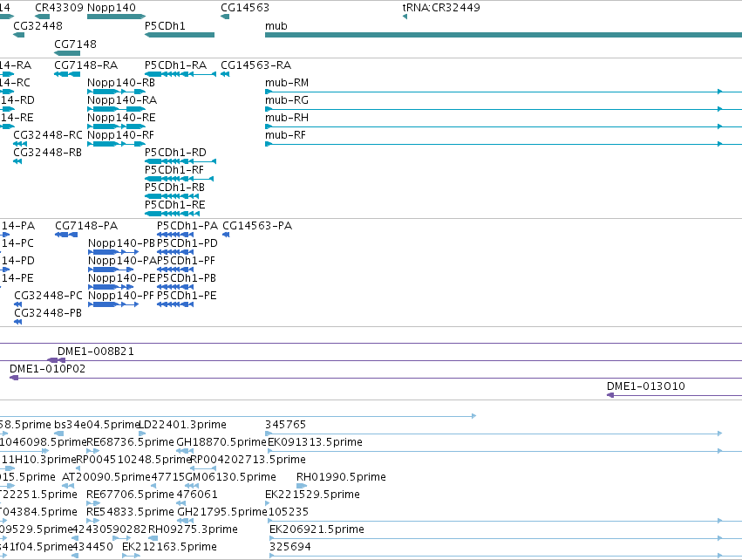The height and width of the screenshot is (560, 742).
Task: Open the tRNA:CR32449 gene label
Action: (x=441, y=8)
